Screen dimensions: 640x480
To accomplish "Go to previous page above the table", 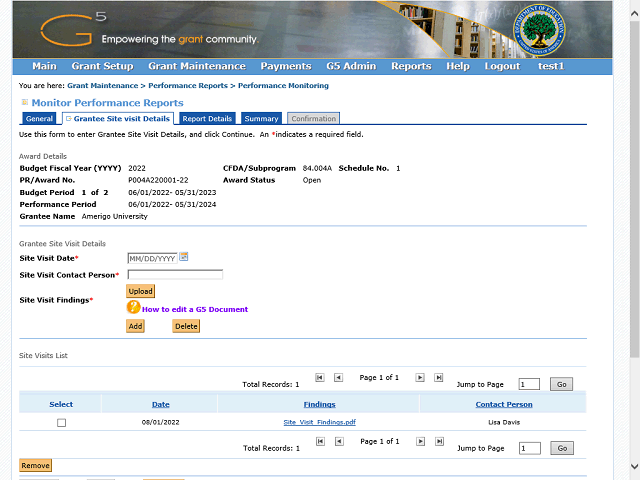I will pos(338,378).
